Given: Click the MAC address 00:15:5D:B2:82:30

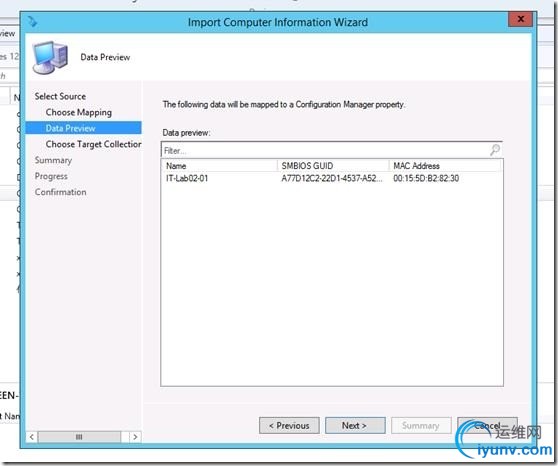Looking at the screenshot, I should coord(426,178).
